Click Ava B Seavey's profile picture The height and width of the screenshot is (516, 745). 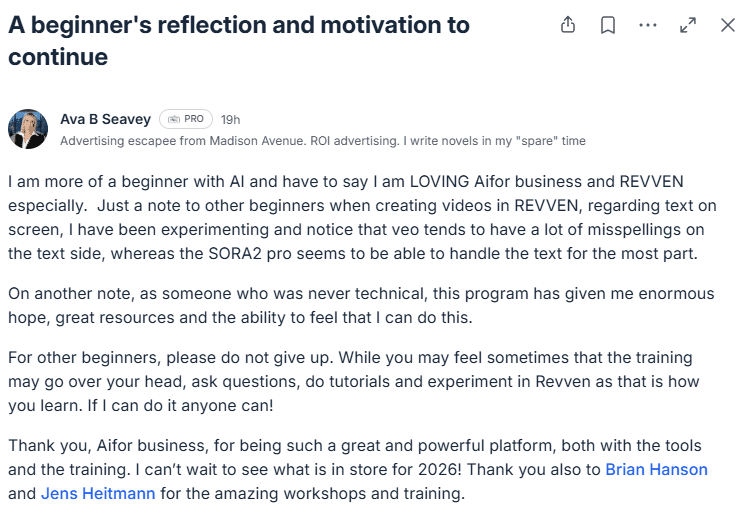(x=28, y=129)
